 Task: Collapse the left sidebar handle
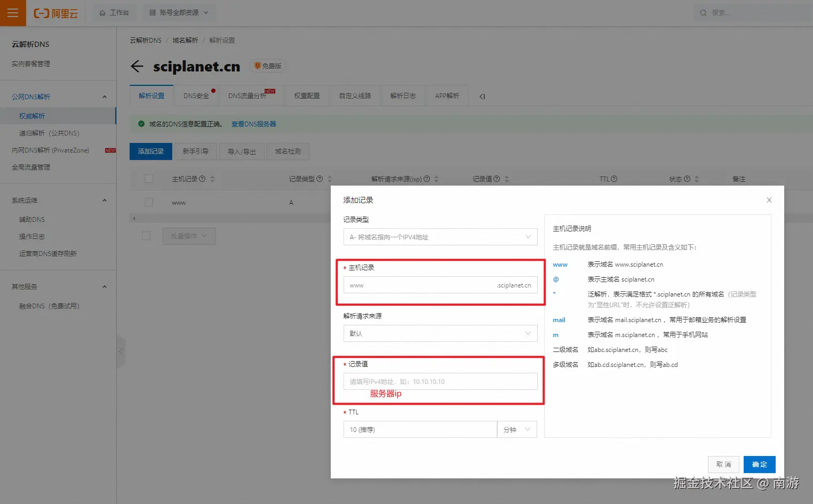click(121, 351)
